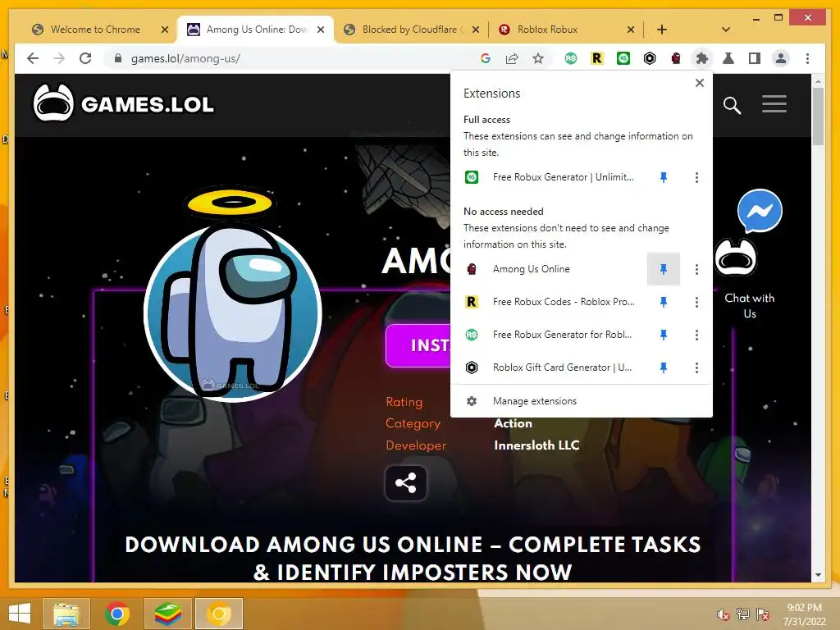Image resolution: width=840 pixels, height=630 pixels.
Task: Open the Games.lol search magnifier
Action: (x=731, y=105)
